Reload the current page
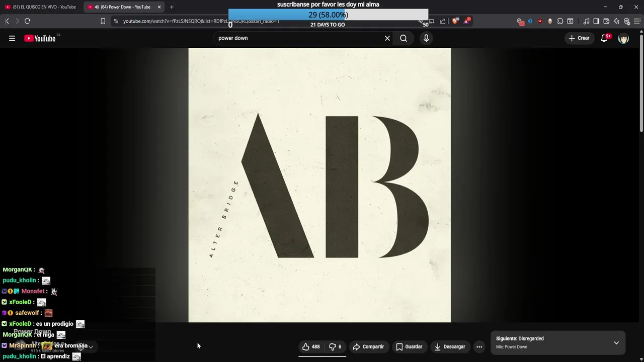This screenshot has height=362, width=644. pos(28,21)
